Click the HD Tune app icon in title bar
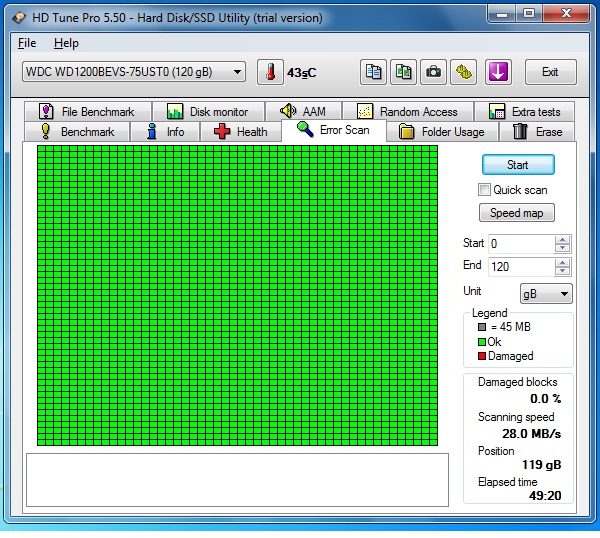This screenshot has width=600, height=538. coord(19,18)
